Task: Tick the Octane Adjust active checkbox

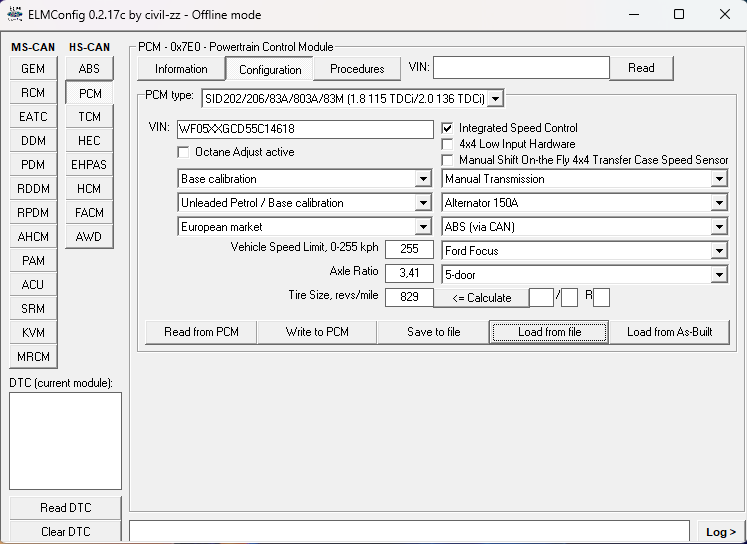Action: coord(183,152)
